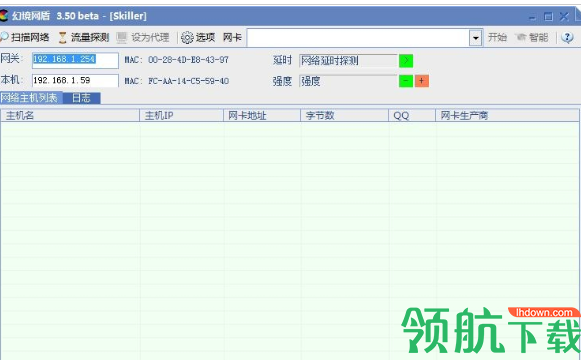Decrease strength with green minus button
The height and width of the screenshot is (360, 581).
[x=406, y=81]
